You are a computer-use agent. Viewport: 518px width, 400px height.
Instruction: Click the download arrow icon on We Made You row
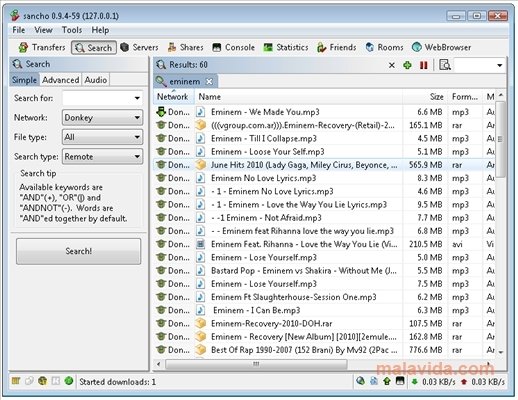[x=161, y=112]
